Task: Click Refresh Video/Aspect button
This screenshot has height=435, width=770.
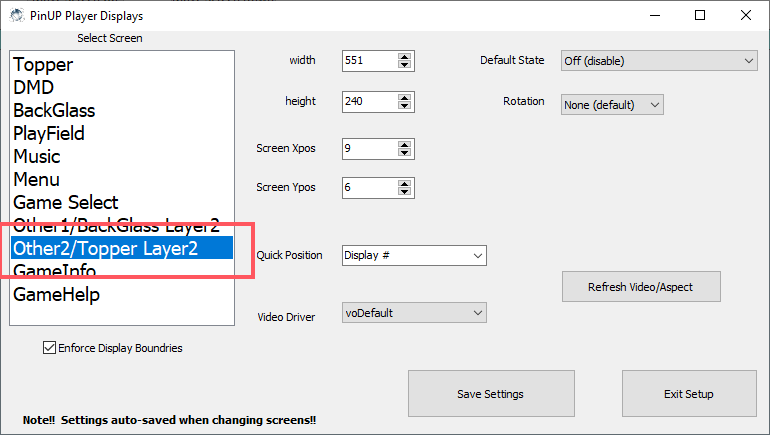Action: [x=640, y=287]
